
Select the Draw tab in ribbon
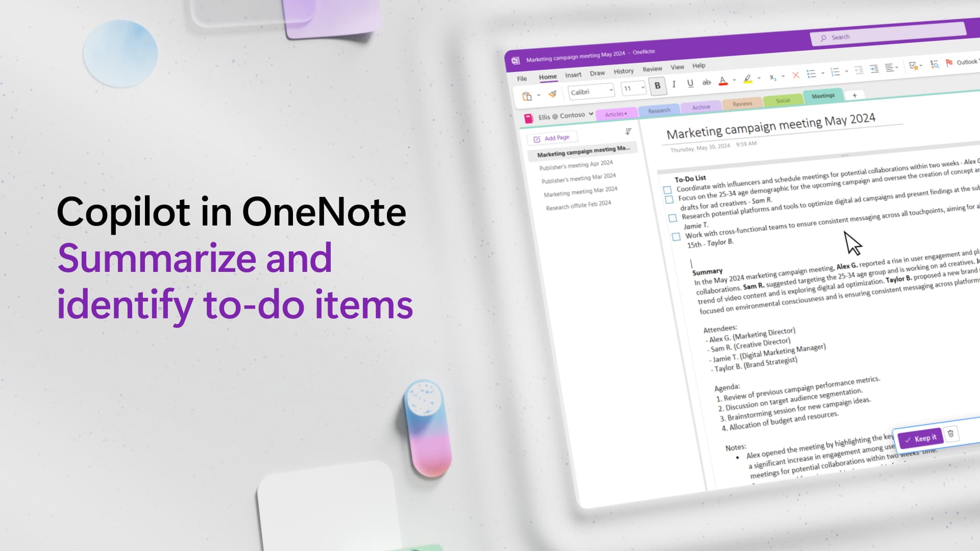pyautogui.click(x=596, y=72)
